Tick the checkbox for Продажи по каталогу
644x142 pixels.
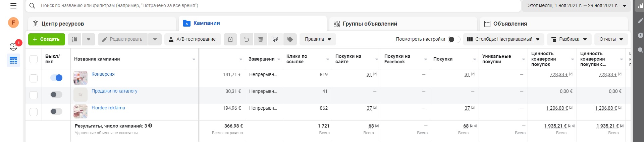pos(34,95)
